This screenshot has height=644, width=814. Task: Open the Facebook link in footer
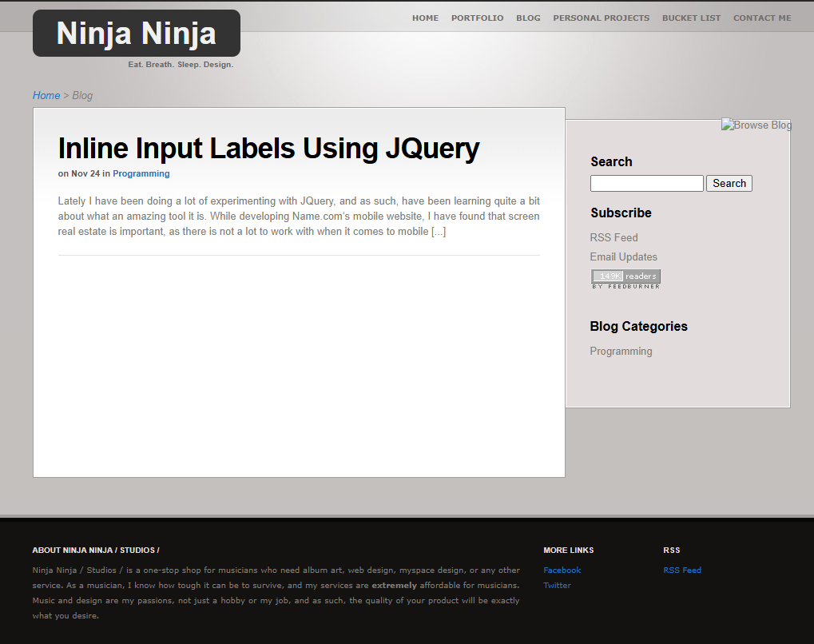[562, 570]
